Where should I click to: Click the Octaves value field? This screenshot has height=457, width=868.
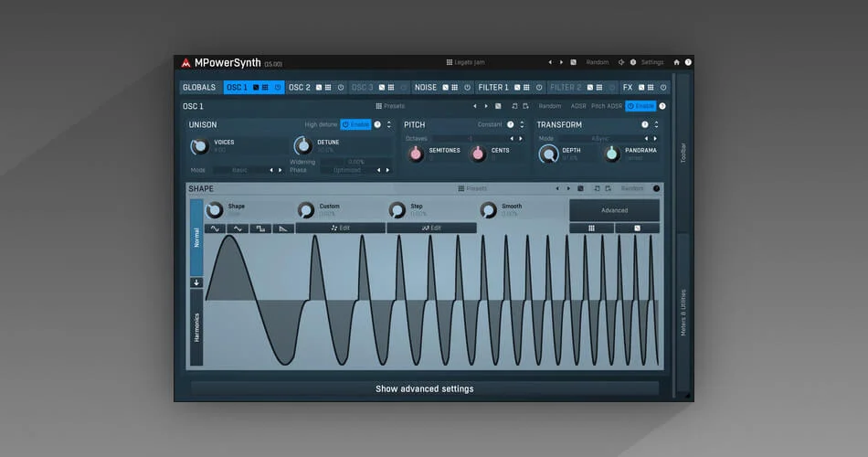pyautogui.click(x=470, y=139)
